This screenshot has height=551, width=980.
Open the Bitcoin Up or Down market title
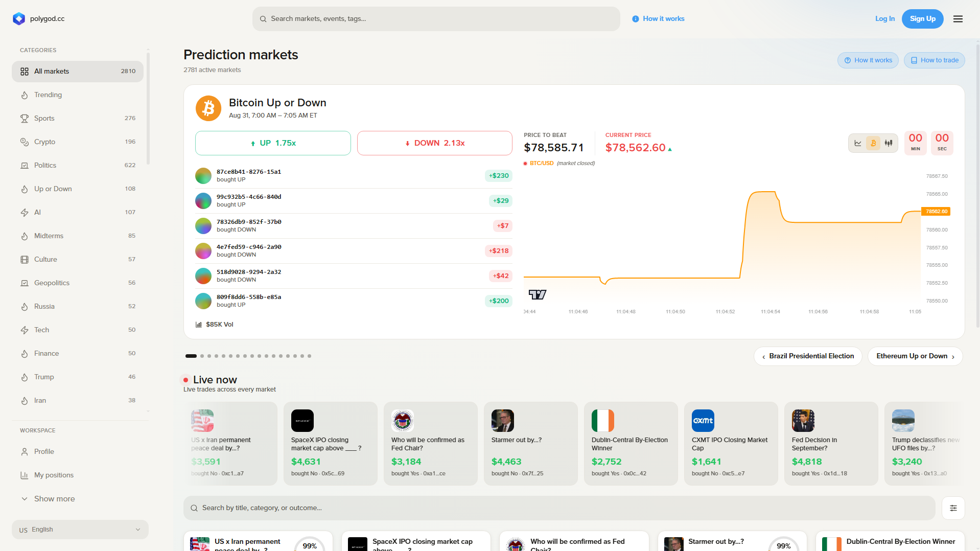277,103
